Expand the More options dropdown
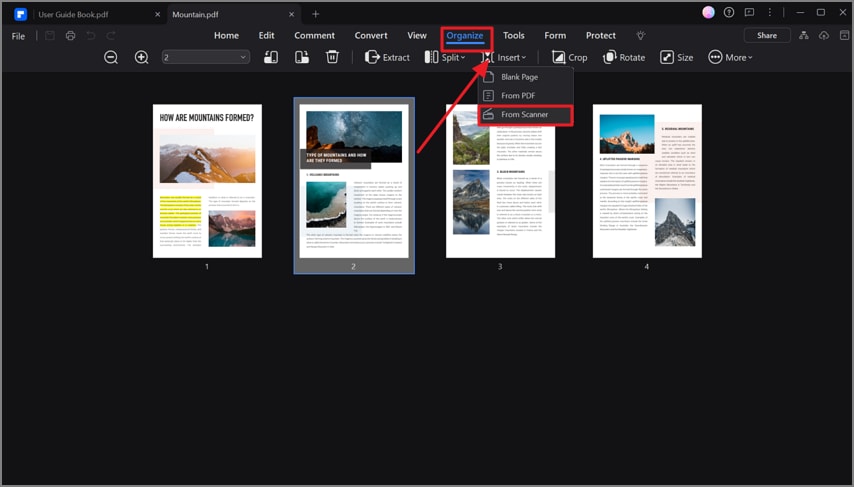 tap(730, 57)
